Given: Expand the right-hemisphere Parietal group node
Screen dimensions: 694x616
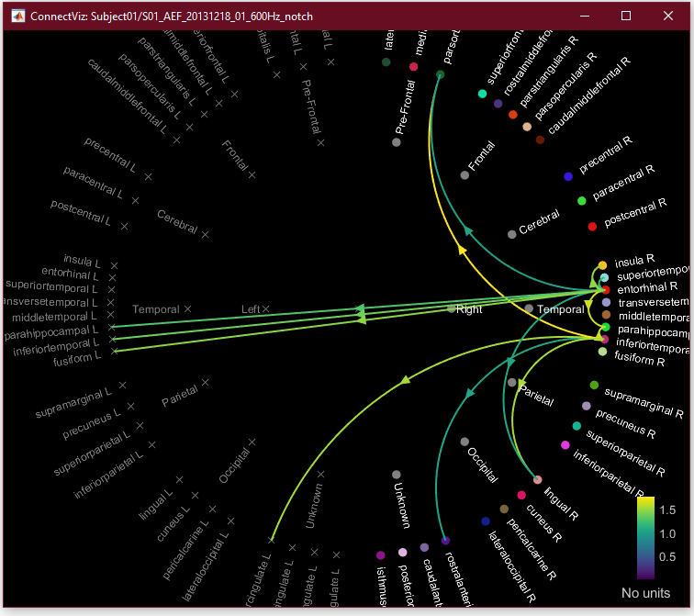Looking at the screenshot, I should click(511, 382).
